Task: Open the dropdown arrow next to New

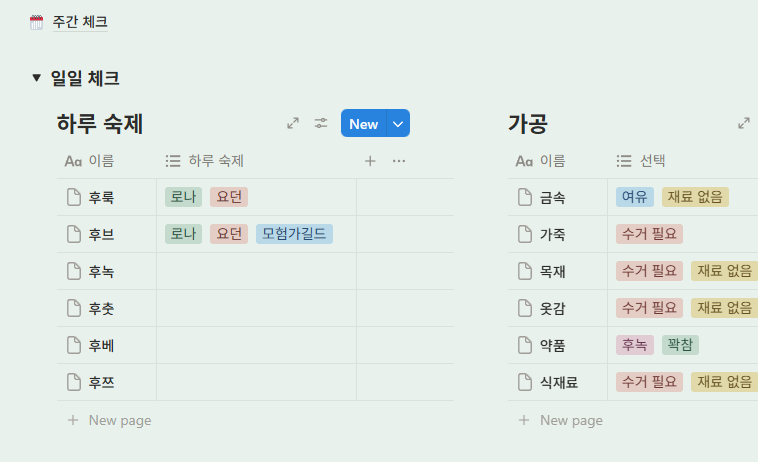Action: (x=398, y=123)
